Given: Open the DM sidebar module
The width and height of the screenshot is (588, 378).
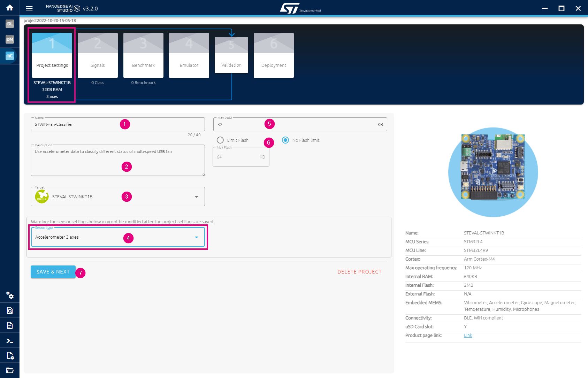Looking at the screenshot, I should tap(10, 39).
